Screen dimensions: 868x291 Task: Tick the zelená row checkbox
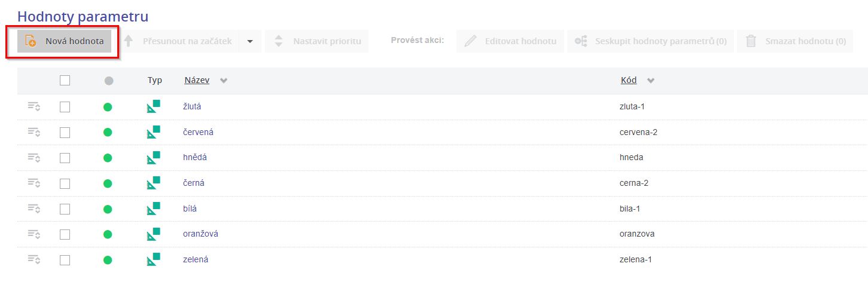[x=65, y=260]
